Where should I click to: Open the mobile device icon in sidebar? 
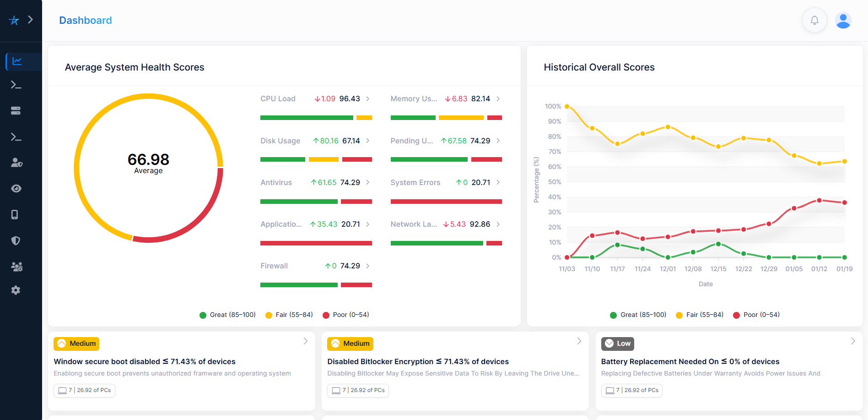point(15,215)
